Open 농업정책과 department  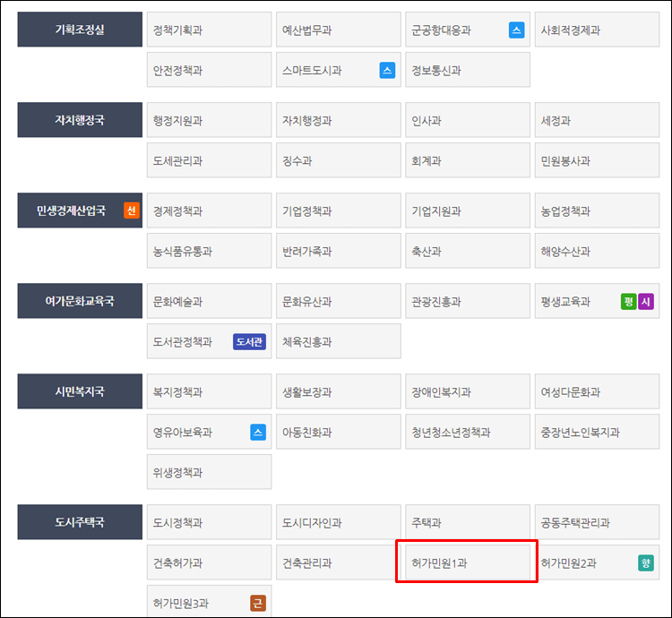click(x=597, y=210)
